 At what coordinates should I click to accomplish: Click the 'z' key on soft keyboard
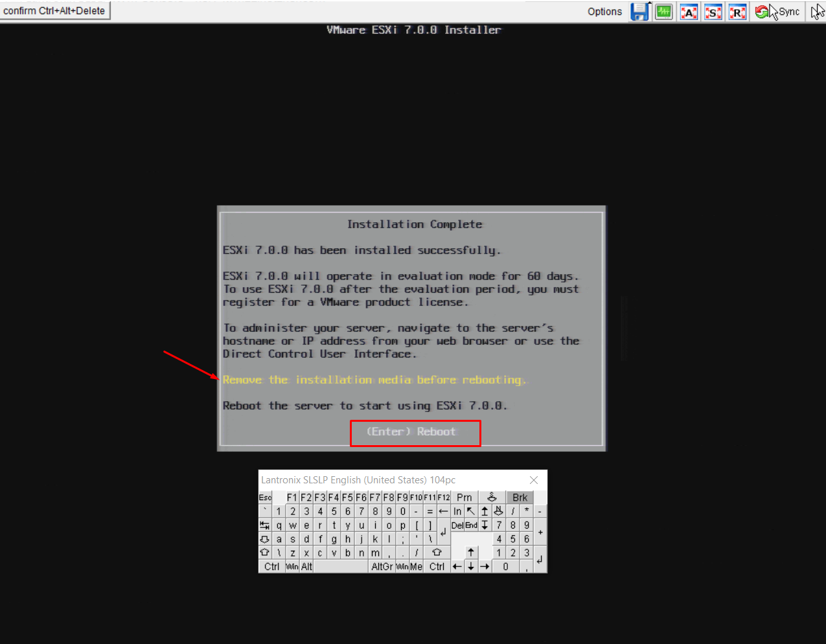pos(293,553)
